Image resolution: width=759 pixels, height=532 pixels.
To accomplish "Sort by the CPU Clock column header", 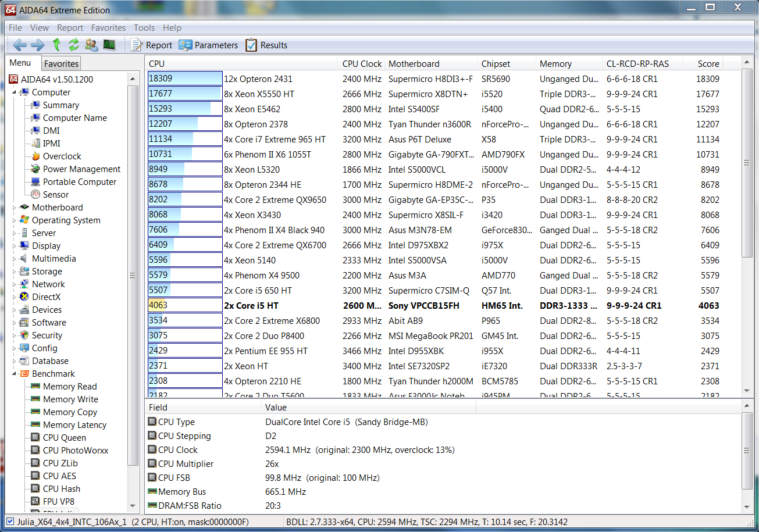I will point(361,64).
